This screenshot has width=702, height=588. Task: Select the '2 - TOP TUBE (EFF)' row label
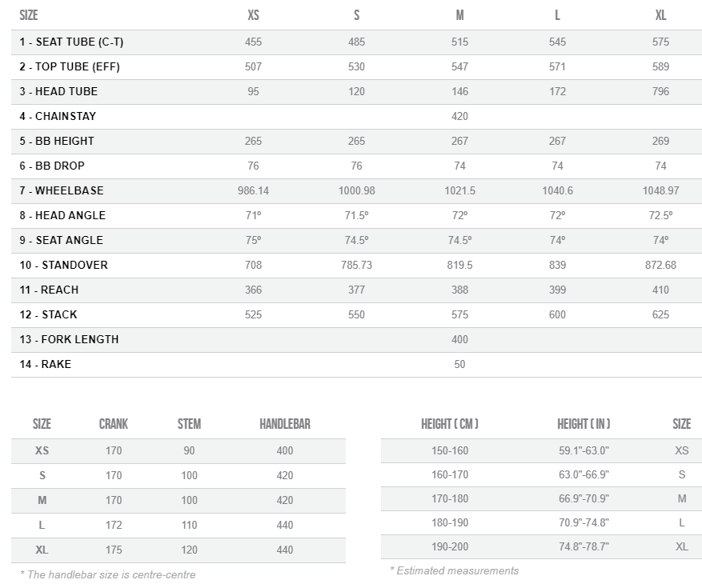(x=70, y=66)
